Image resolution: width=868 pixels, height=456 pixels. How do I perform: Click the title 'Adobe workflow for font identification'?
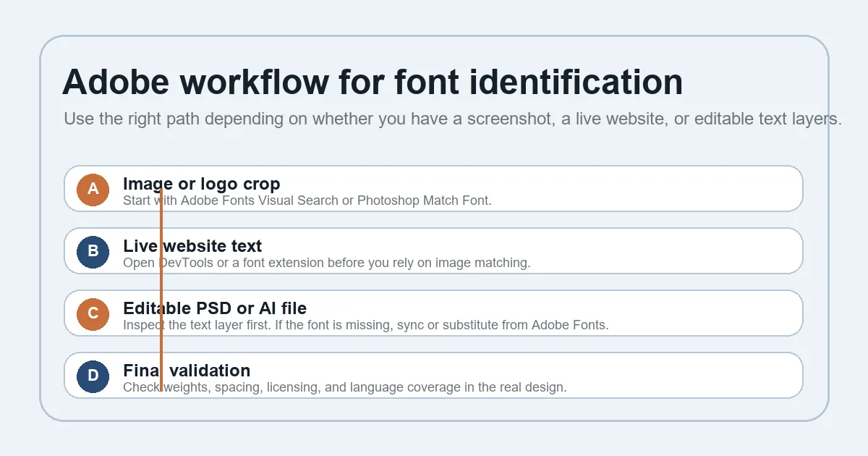pos(373,82)
